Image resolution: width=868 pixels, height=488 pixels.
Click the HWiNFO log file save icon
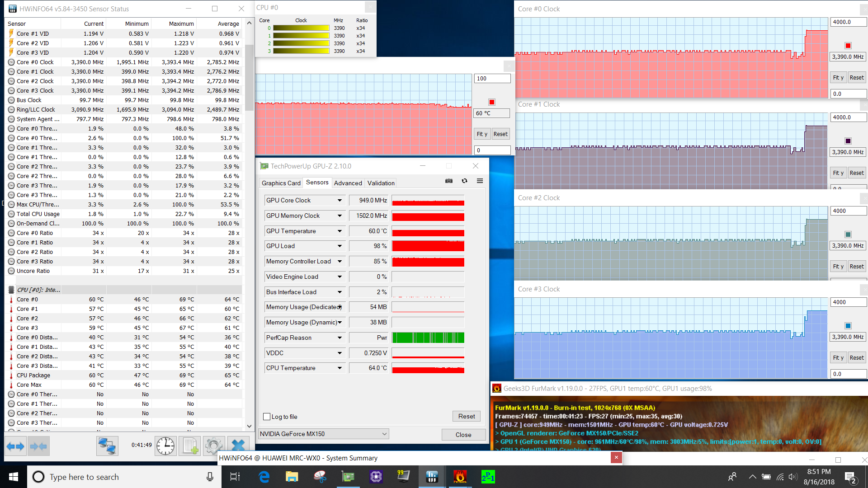pyautogui.click(x=190, y=446)
